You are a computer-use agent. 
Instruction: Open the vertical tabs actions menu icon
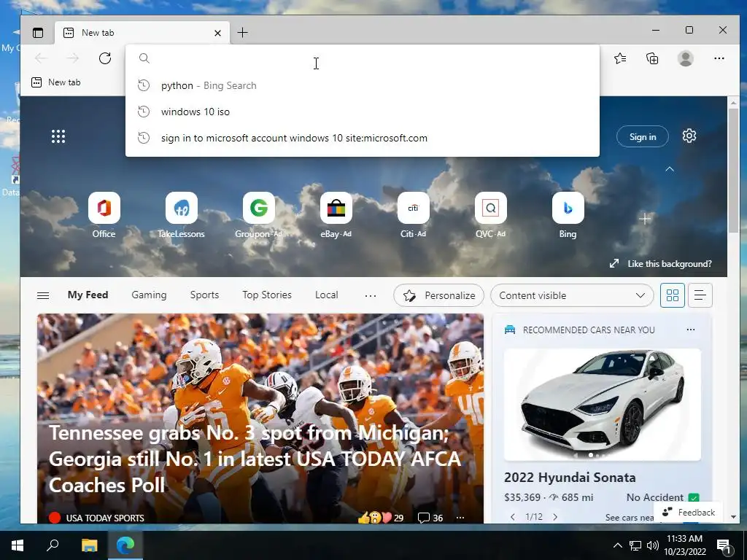click(x=38, y=32)
